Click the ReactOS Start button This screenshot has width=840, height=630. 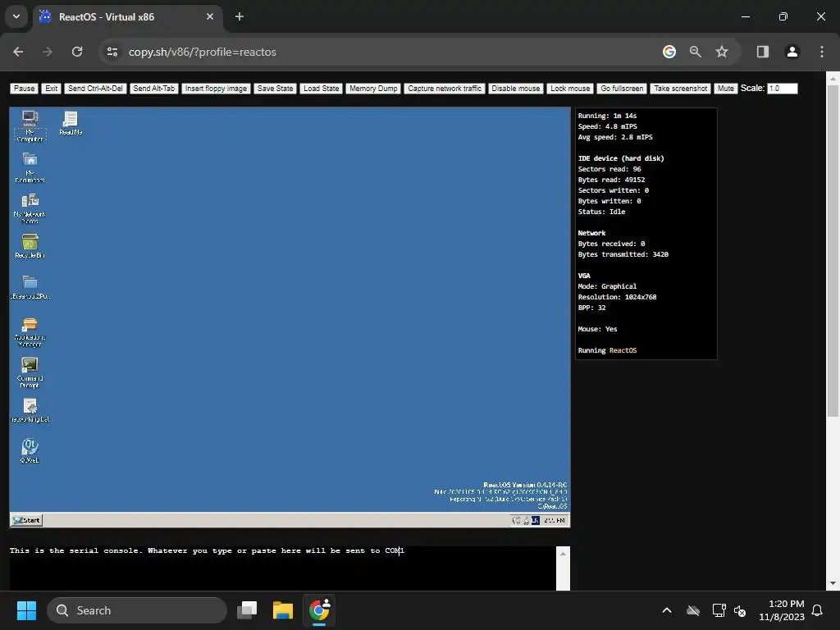coord(26,520)
